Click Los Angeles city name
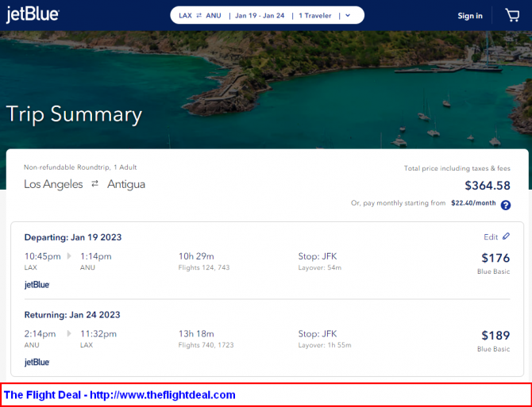Screen dimensions: 532x407 click(53, 185)
